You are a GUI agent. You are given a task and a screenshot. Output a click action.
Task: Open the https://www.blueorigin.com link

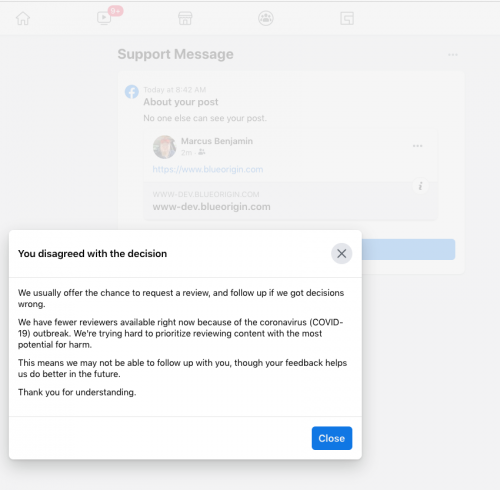click(208, 169)
